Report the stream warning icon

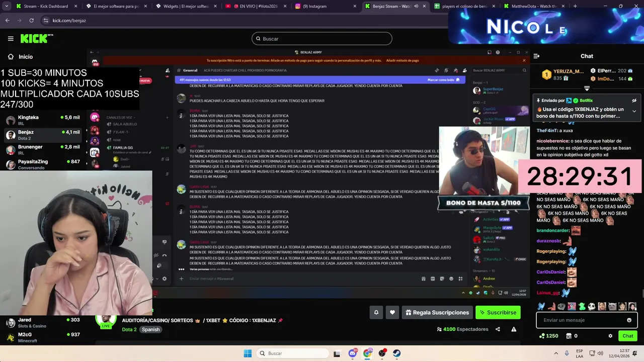[x=514, y=329]
